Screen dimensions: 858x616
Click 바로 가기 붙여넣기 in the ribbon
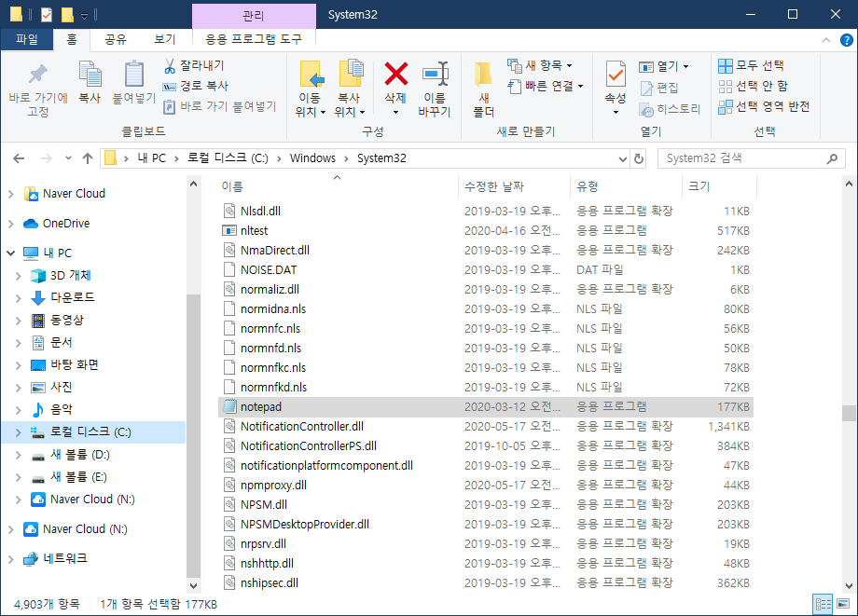pyautogui.click(x=219, y=106)
